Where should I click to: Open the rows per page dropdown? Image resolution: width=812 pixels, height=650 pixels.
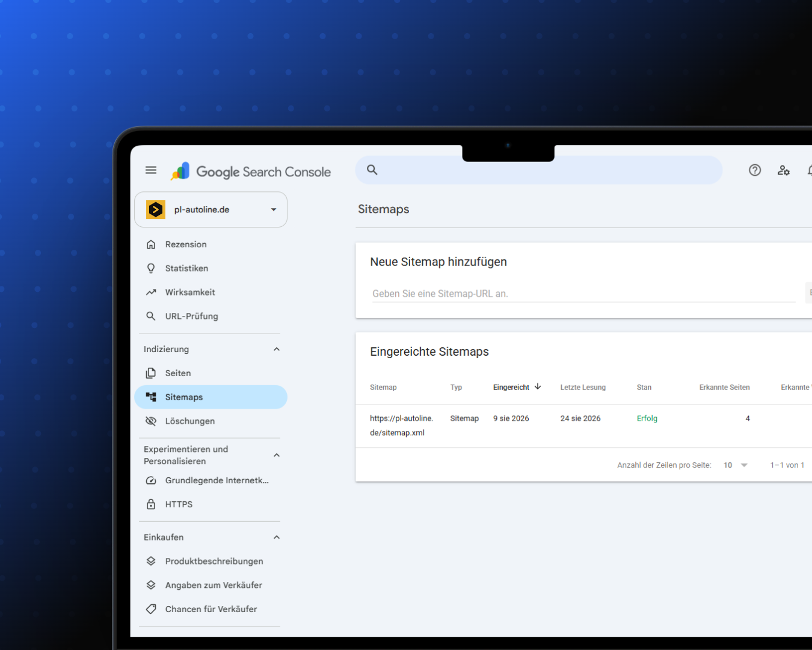(736, 465)
